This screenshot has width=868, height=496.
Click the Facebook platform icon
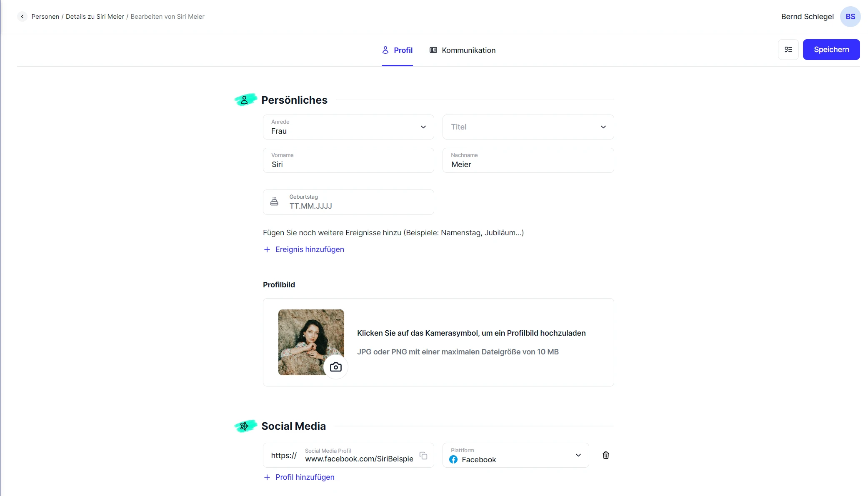[x=453, y=460]
